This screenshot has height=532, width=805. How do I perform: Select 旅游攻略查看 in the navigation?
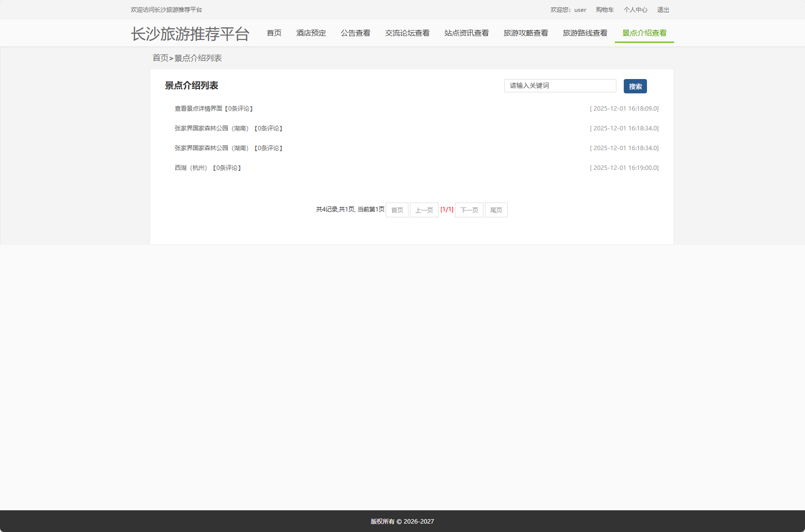(525, 33)
